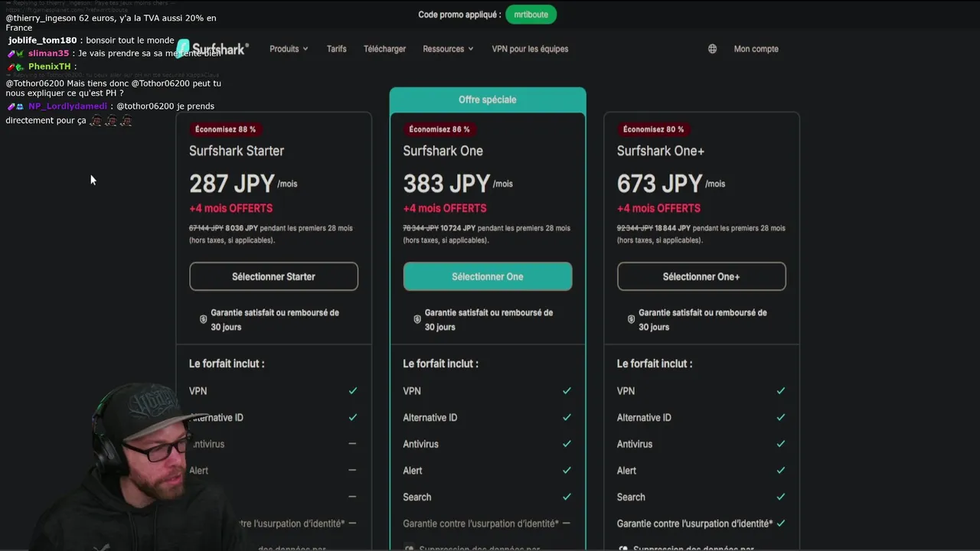This screenshot has height=551, width=980.
Task: Expand the Ressources dropdown menu
Action: click(448, 49)
